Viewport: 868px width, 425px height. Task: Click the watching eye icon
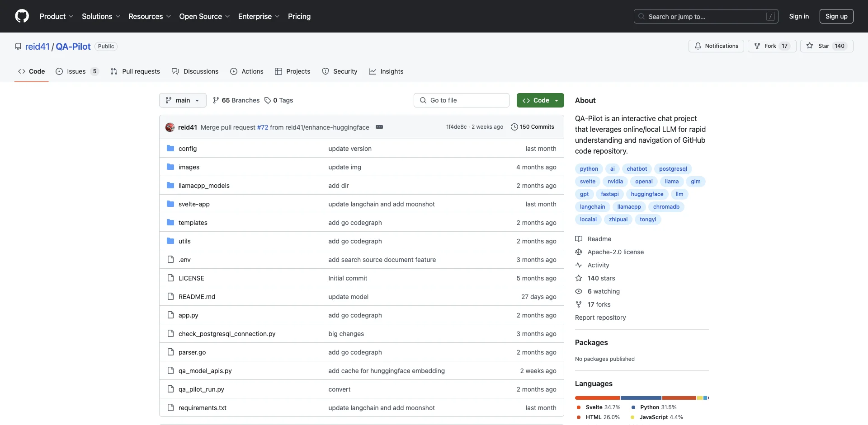pyautogui.click(x=579, y=291)
